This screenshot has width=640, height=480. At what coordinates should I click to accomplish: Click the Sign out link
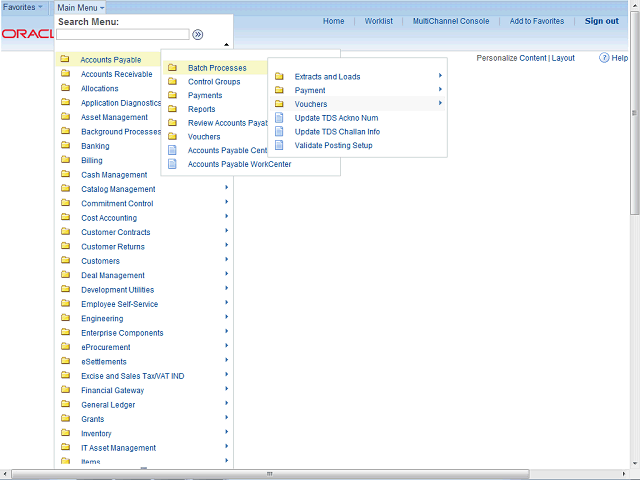point(601,21)
